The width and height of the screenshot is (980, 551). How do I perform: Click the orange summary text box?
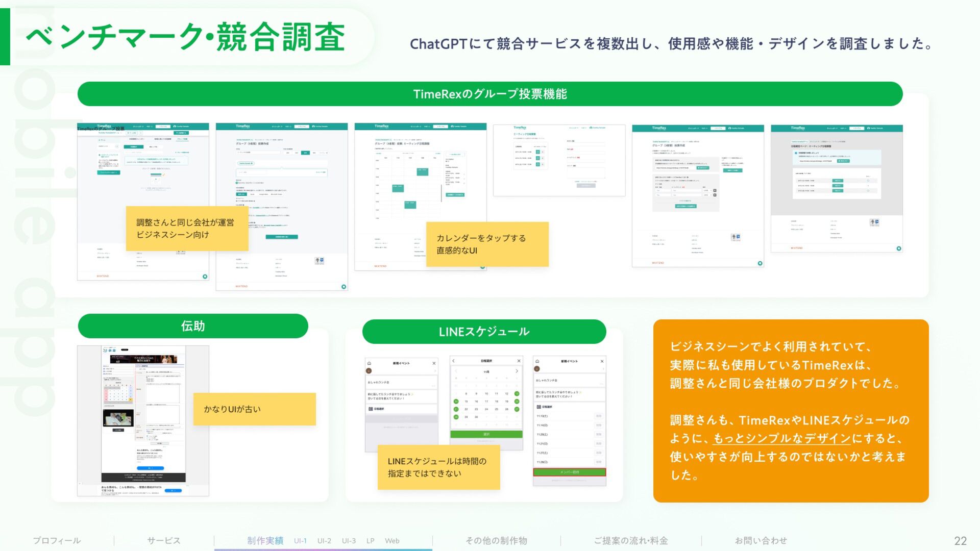[x=791, y=411]
